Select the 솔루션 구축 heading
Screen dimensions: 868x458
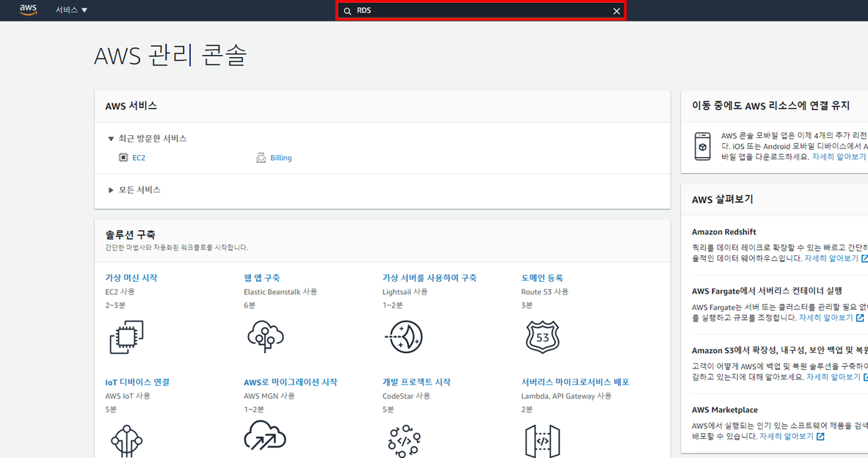pos(130,235)
